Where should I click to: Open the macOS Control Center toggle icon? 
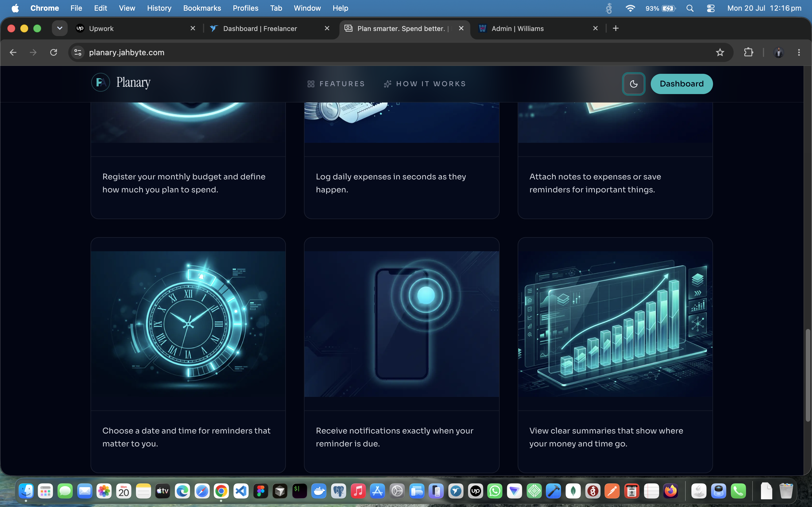coord(711,8)
